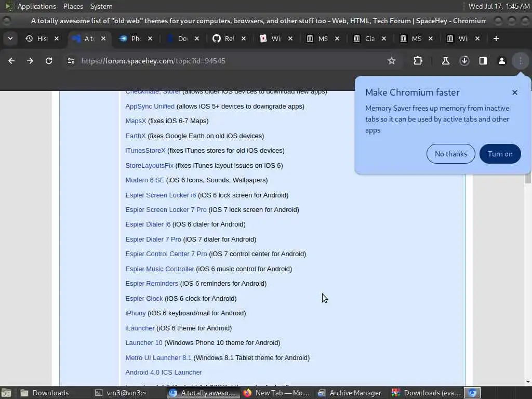
Task: Go back to the previous page
Action: (11, 61)
